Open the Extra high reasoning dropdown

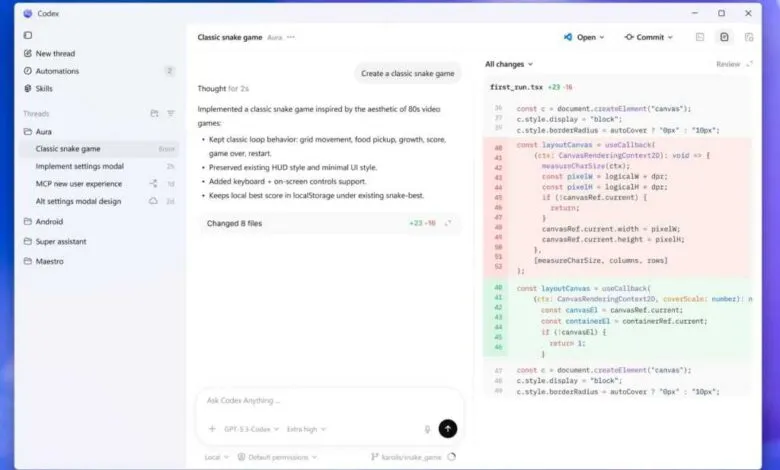306,429
